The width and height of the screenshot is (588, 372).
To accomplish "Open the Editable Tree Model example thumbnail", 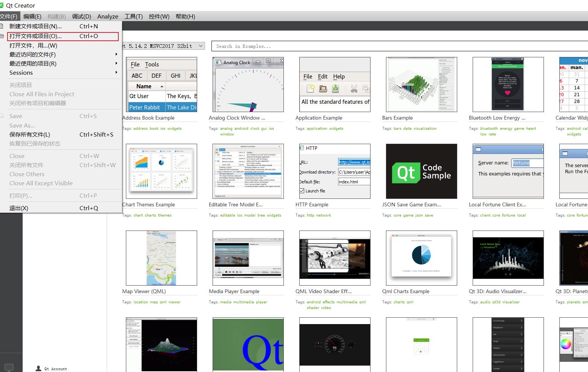I will (248, 171).
